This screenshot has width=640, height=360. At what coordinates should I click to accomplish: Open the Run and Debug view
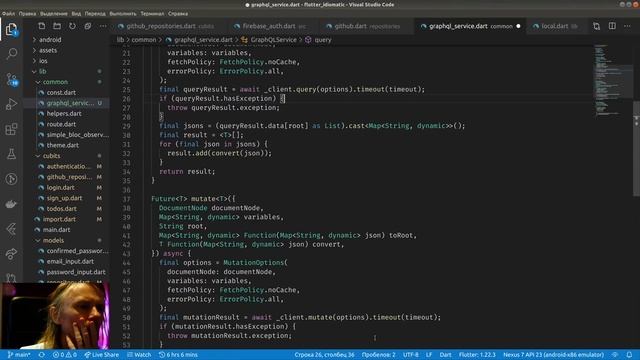coord(11,104)
